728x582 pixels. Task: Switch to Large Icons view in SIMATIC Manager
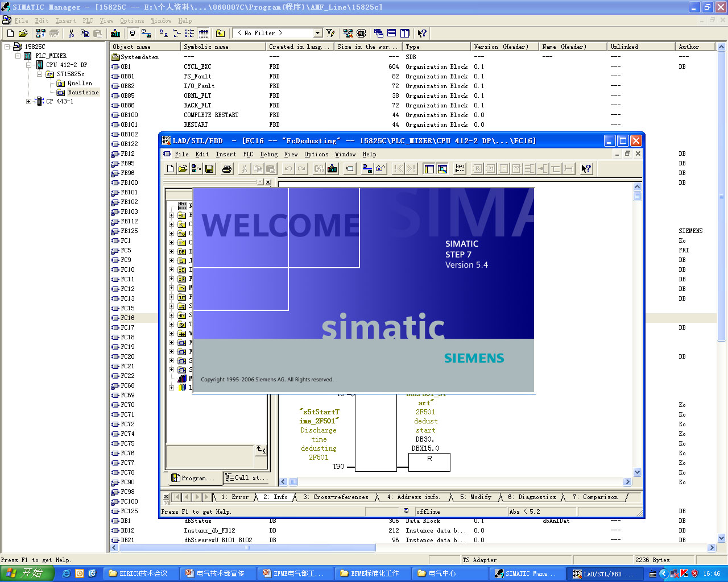point(164,34)
